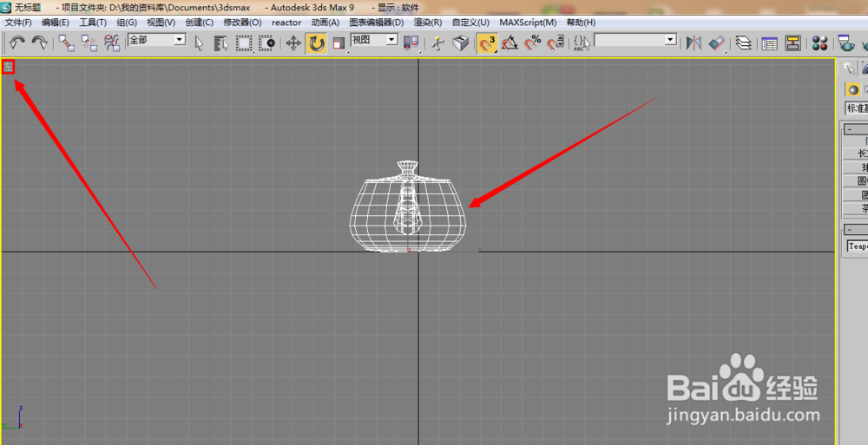The height and width of the screenshot is (445, 868).
Task: Toggle the Angle Snap icon
Action: pos(510,43)
